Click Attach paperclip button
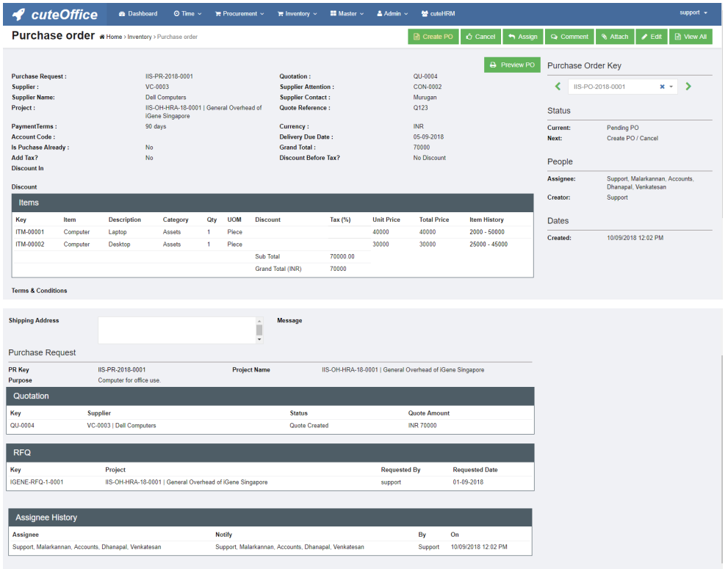This screenshot has height=569, width=728. click(614, 37)
